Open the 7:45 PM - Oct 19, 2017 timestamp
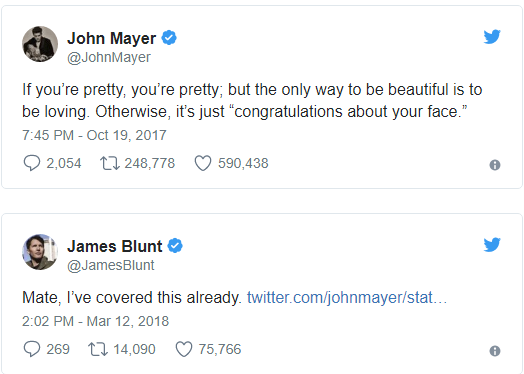The image size is (524, 374). (x=94, y=135)
